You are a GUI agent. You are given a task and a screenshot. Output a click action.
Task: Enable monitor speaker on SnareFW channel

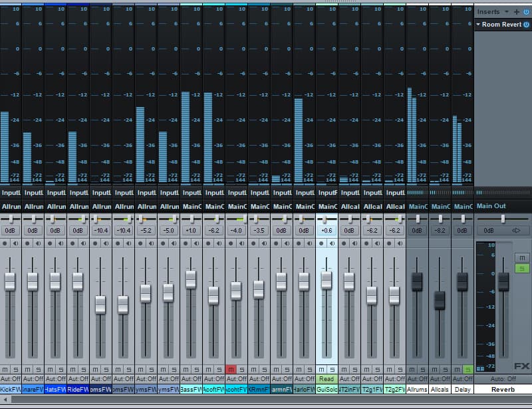pos(39,243)
